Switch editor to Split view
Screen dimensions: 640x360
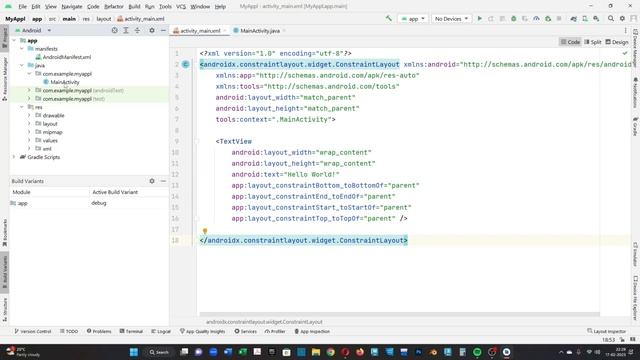pyautogui.click(x=593, y=42)
